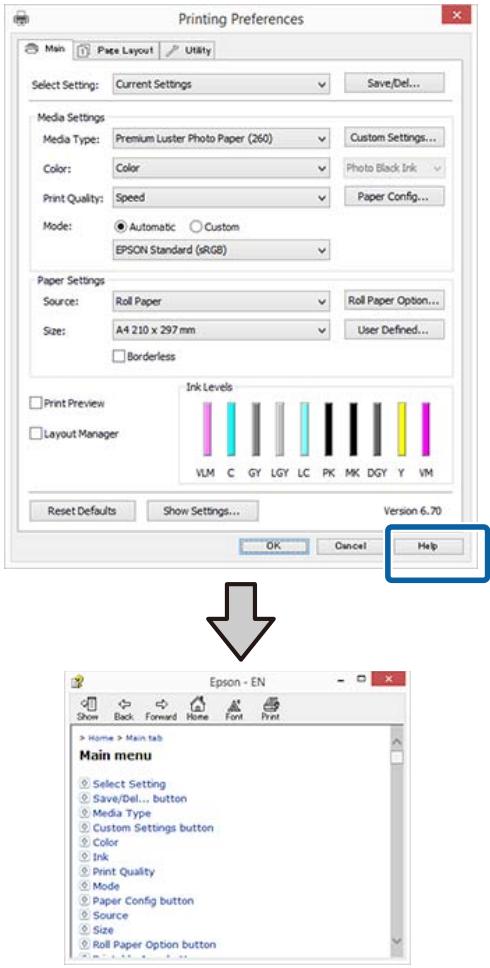The image size is (490, 968).
Task: Open Home page in Epson help
Action: (x=197, y=707)
